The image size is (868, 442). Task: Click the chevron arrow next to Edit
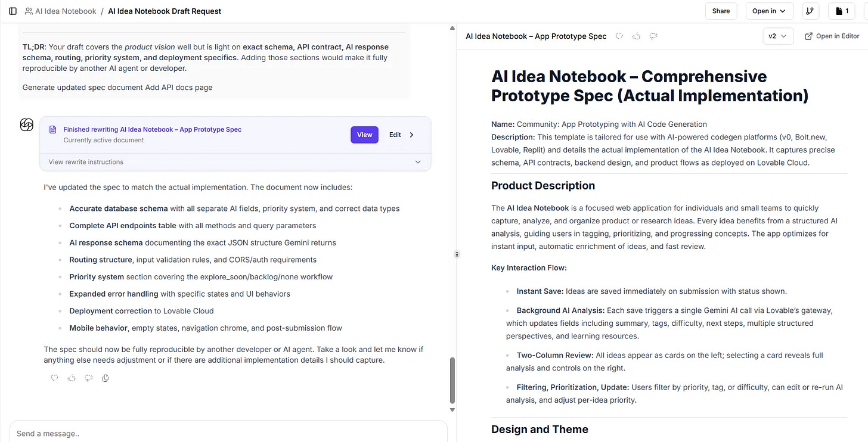[411, 135]
